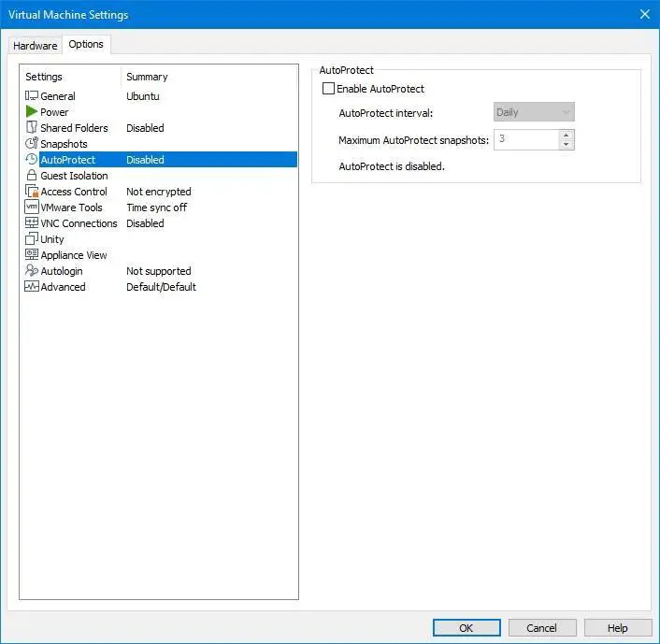
Task: Select the Advanced settings label
Action: (x=64, y=287)
